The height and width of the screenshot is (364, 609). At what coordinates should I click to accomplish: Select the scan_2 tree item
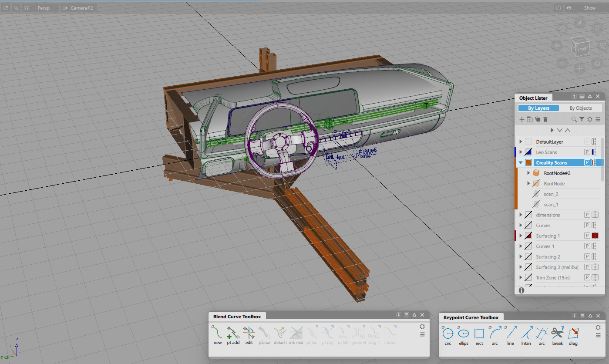coord(551,194)
